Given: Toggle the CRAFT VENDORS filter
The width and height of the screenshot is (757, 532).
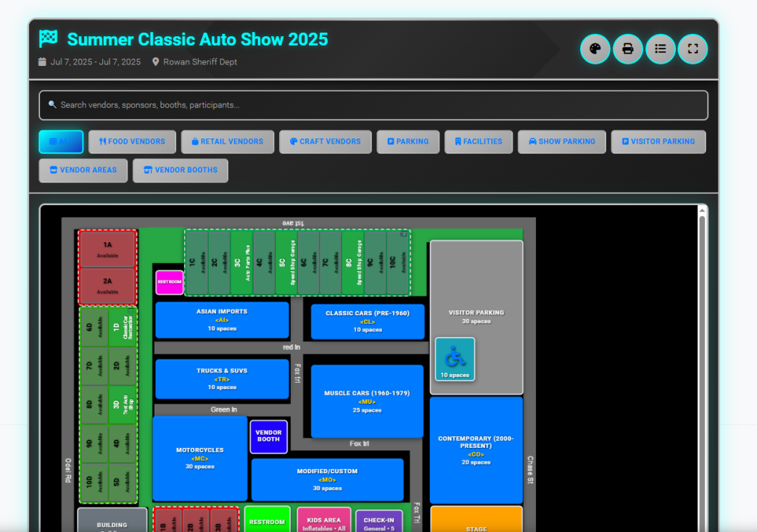Looking at the screenshot, I should point(325,141).
